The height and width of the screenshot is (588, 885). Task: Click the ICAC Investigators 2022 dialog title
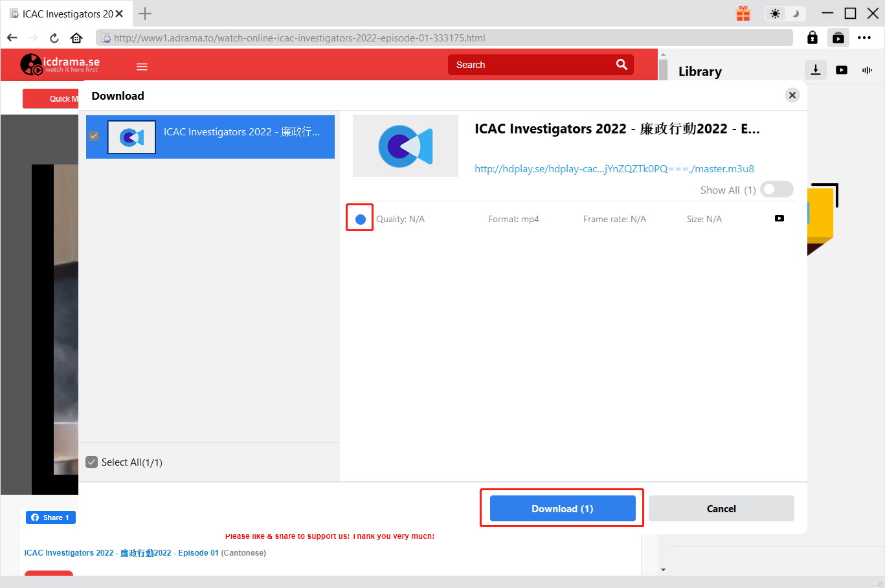tap(617, 129)
